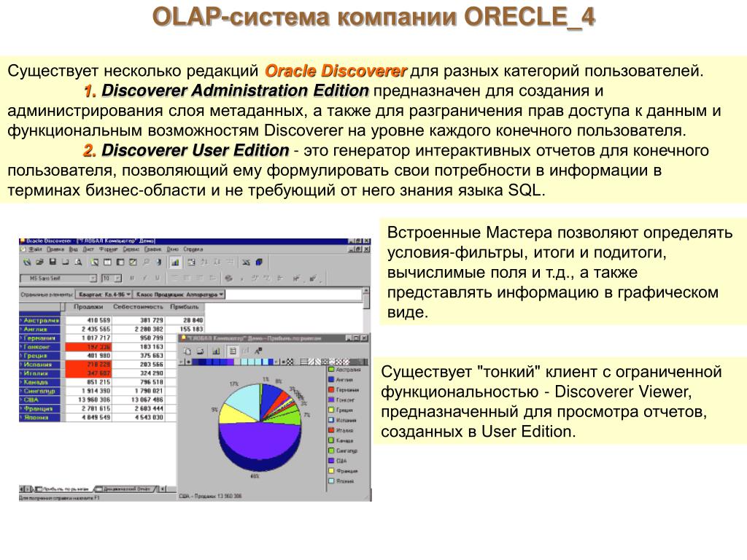The image size is (747, 560).
Task: Click the new workbook icon in main toolbar
Action: (x=27, y=262)
